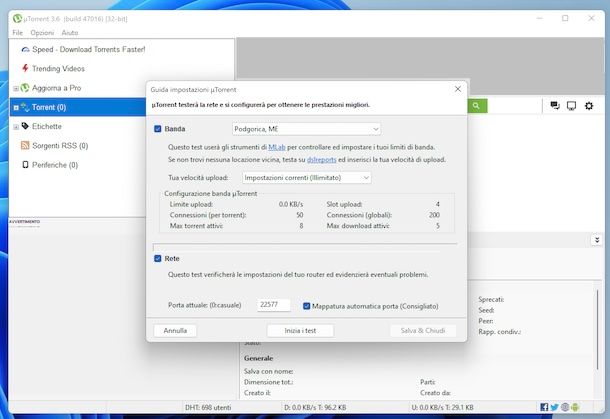
Task: Click the Generale heading in details panel
Action: click(x=258, y=358)
